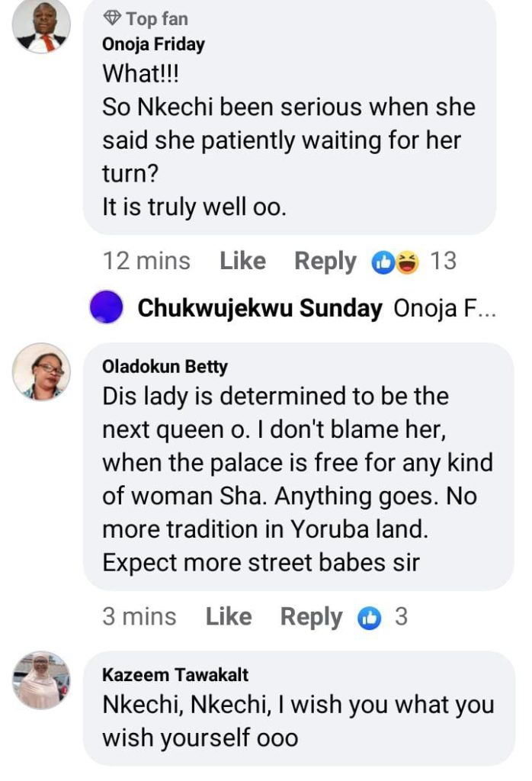Open Chukwujekwu Sunday's purple avatar
532x781 pixels.
point(107,308)
